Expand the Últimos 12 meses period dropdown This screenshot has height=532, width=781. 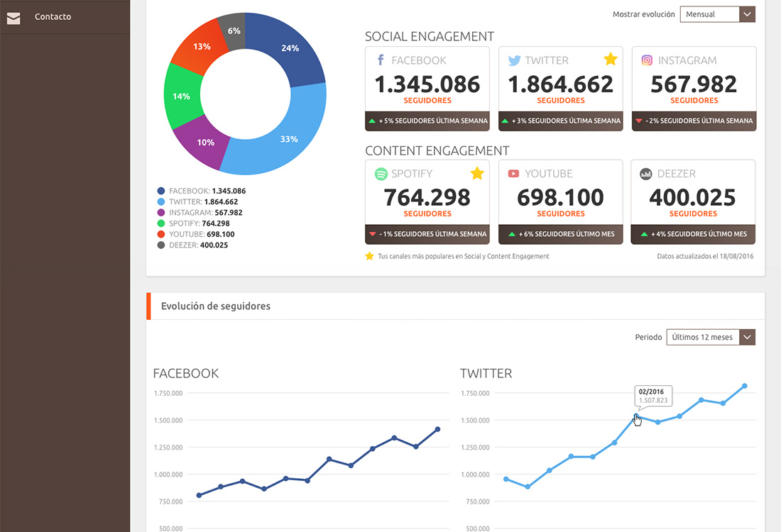710,338
